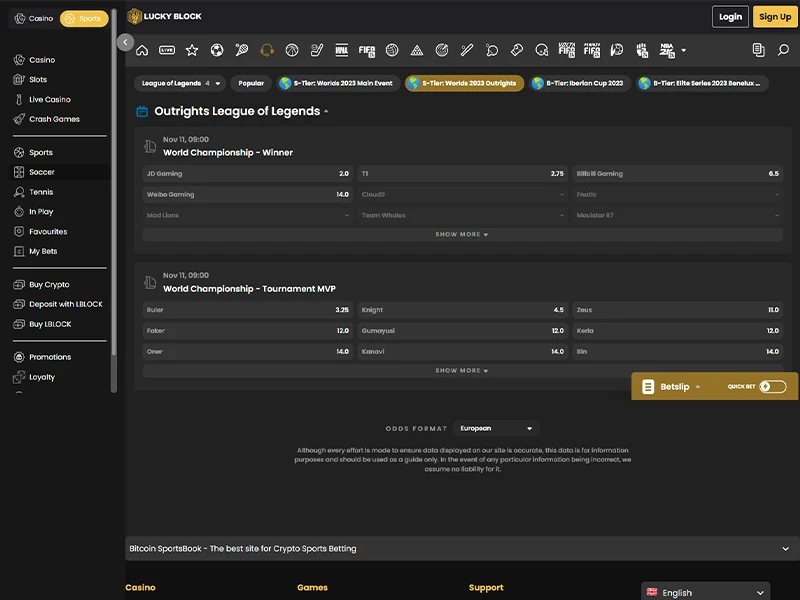This screenshot has width=800, height=600.
Task: Click the calendar icon beside Outrights heading
Action: point(142,111)
